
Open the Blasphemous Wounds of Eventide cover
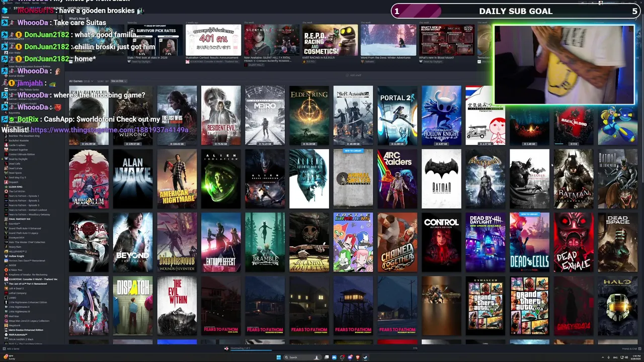click(x=177, y=242)
